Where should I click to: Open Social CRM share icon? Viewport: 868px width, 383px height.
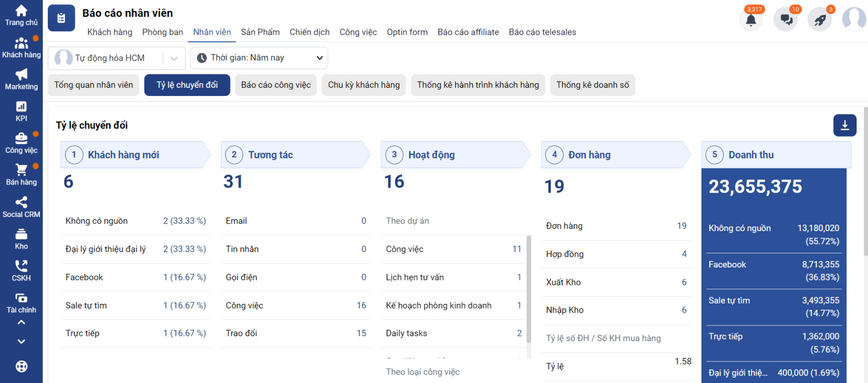[x=21, y=202]
